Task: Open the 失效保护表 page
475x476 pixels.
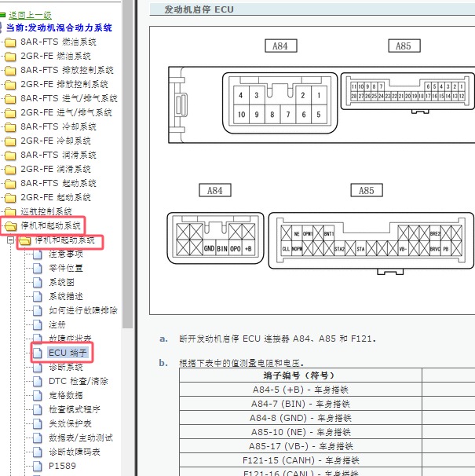Action: (x=70, y=423)
